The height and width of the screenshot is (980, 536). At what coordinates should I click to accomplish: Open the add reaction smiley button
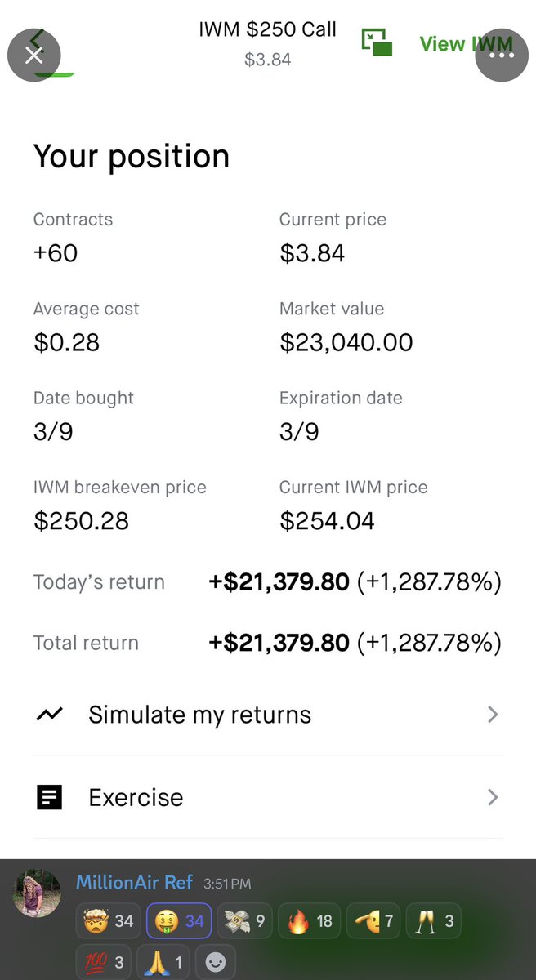[x=215, y=962]
